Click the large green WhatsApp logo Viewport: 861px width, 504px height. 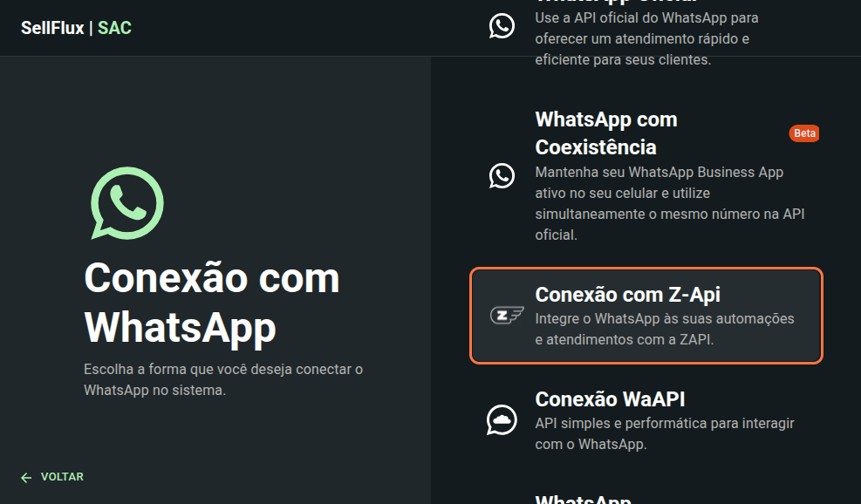click(126, 203)
